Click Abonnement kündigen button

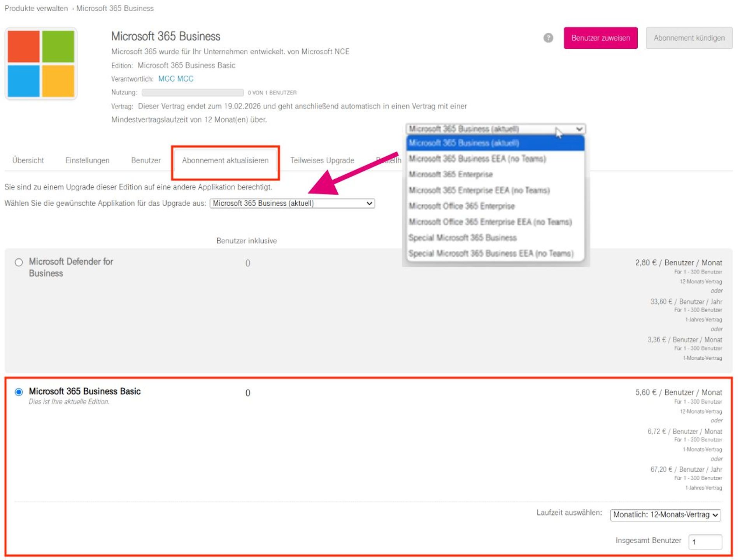tap(689, 38)
